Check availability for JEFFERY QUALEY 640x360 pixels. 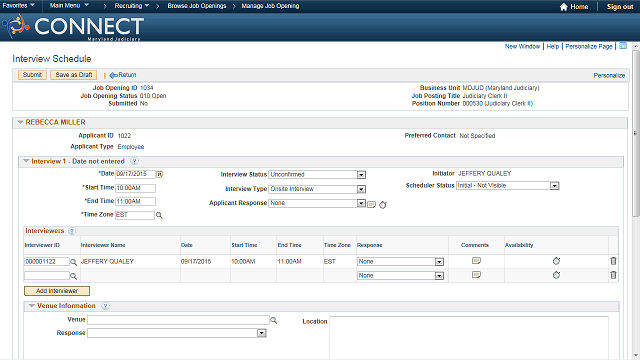(556, 261)
